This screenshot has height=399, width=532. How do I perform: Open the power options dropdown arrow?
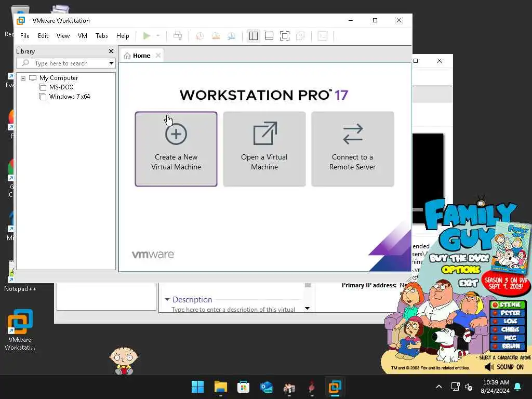[158, 36]
